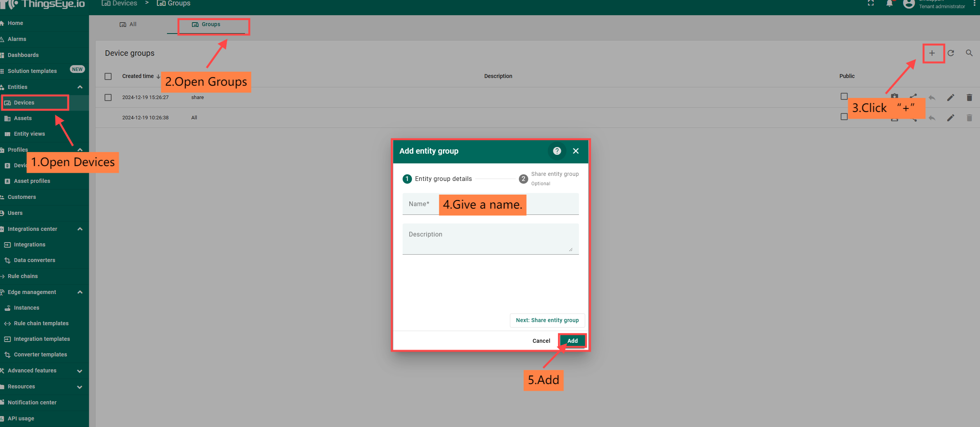This screenshot has height=427, width=980.
Task: Toggle the select-all checkbox in header
Action: [108, 76]
